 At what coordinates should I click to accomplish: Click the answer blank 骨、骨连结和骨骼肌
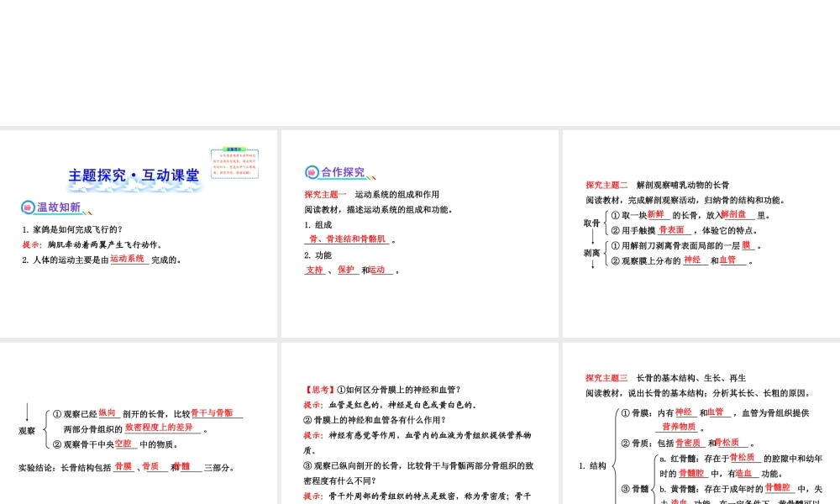pos(347,239)
